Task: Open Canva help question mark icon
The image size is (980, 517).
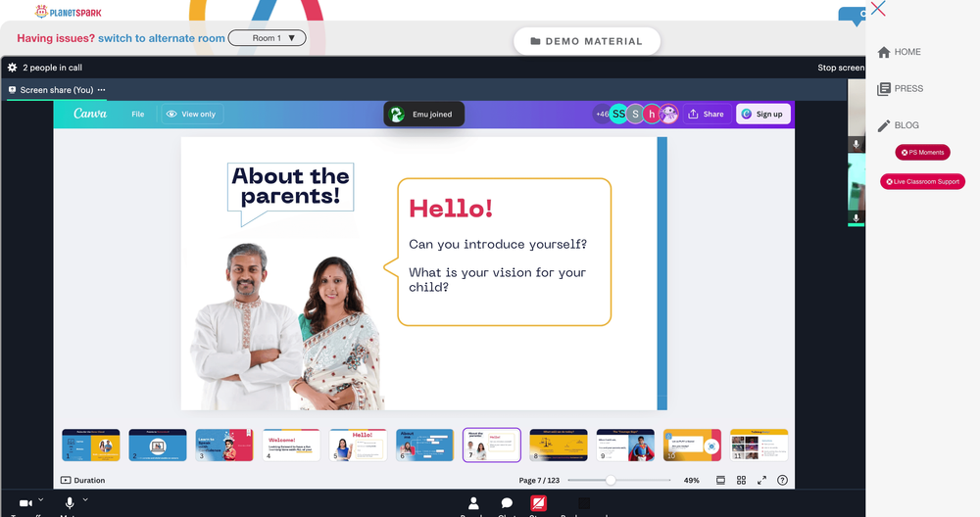Action: point(782,480)
